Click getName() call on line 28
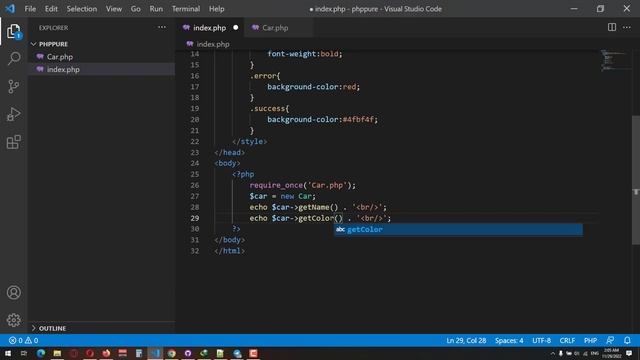The width and height of the screenshot is (640, 360). point(318,207)
